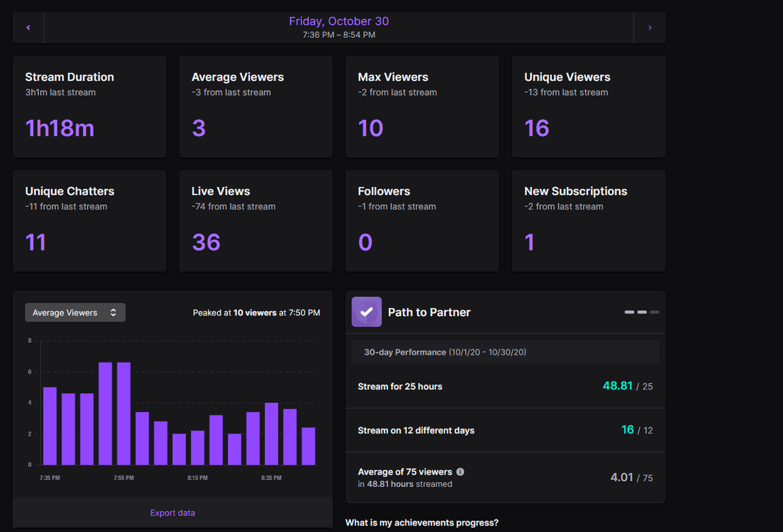
Task: Open the Unique Viewers stat card
Action: tap(589, 106)
